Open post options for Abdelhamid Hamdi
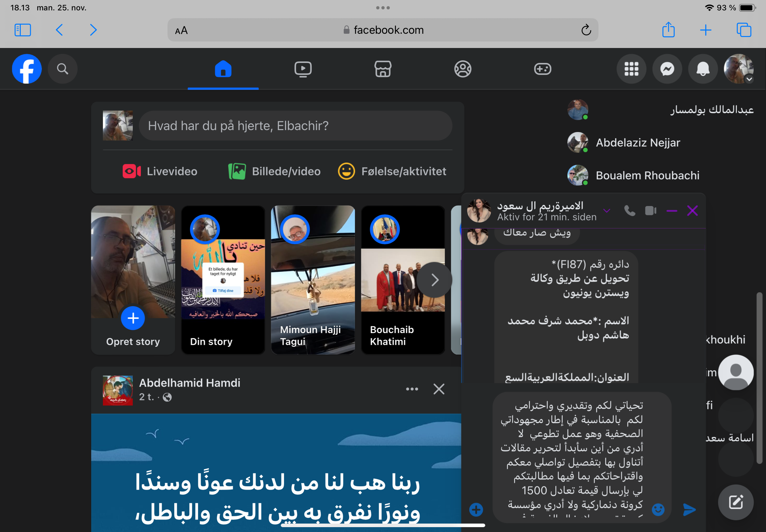This screenshot has width=766, height=532. tap(412, 389)
